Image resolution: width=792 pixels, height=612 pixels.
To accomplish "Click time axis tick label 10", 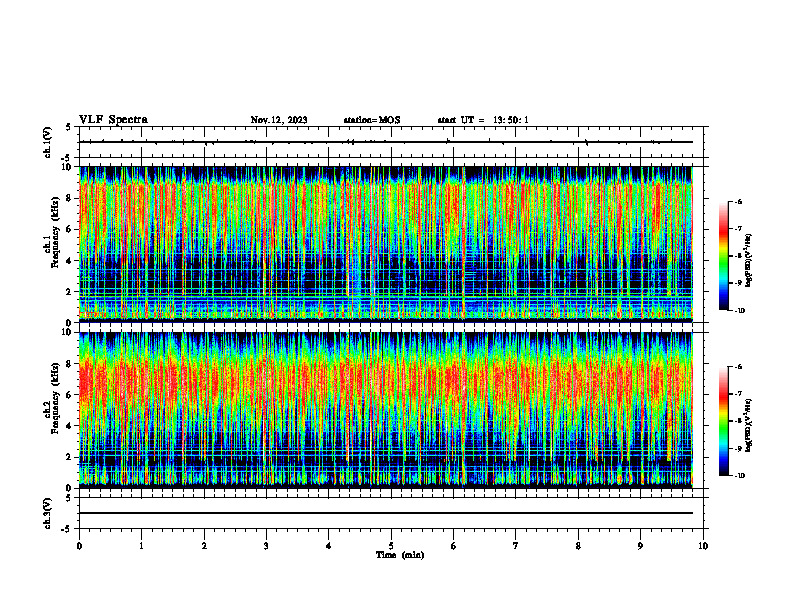I will tap(703, 546).
